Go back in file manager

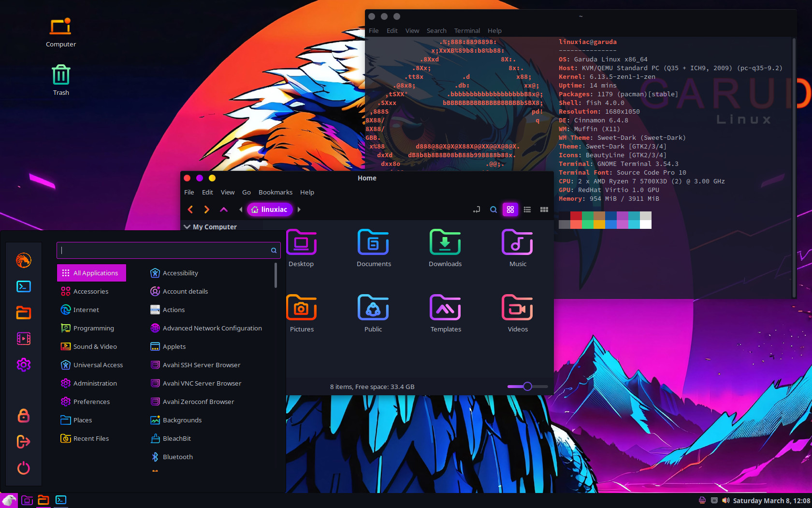pyautogui.click(x=190, y=209)
